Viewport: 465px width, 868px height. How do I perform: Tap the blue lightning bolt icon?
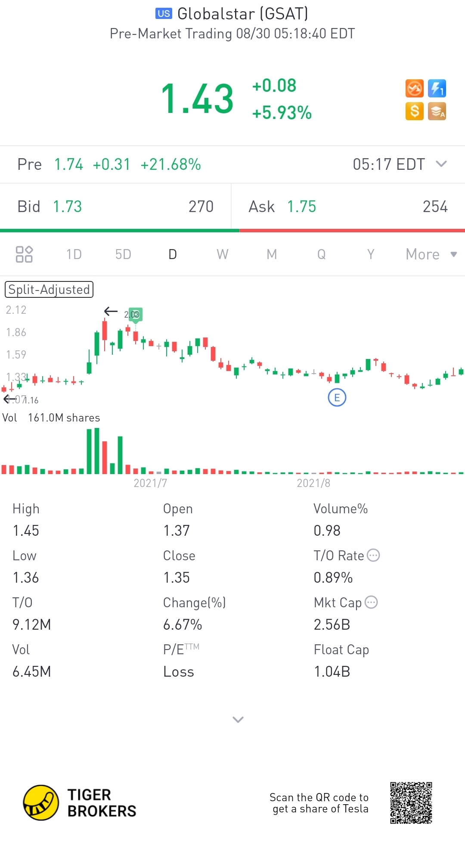coord(437,89)
